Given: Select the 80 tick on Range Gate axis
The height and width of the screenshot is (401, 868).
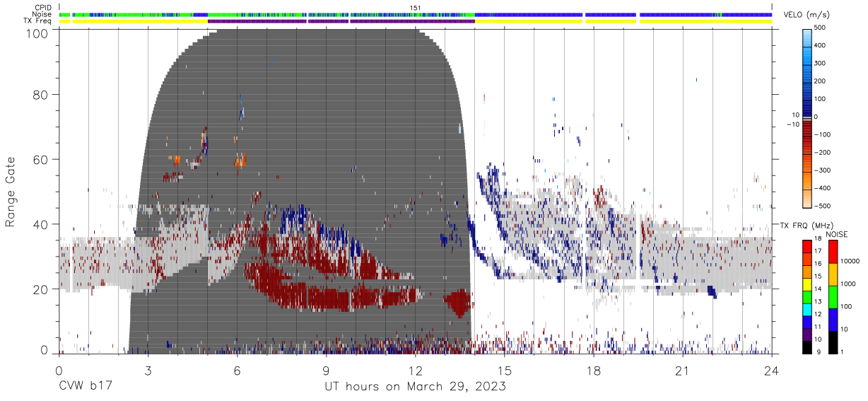Looking at the screenshot, I should click(40, 94).
